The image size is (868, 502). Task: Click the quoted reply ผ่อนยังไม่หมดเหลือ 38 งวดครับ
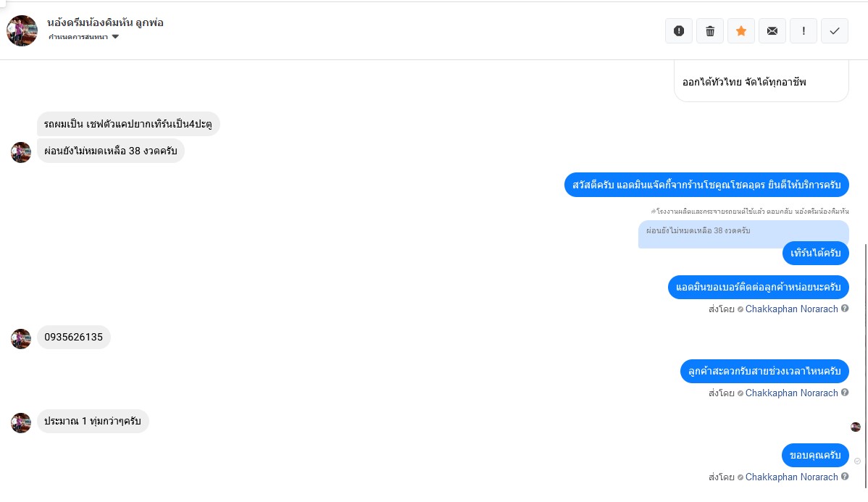(x=743, y=233)
